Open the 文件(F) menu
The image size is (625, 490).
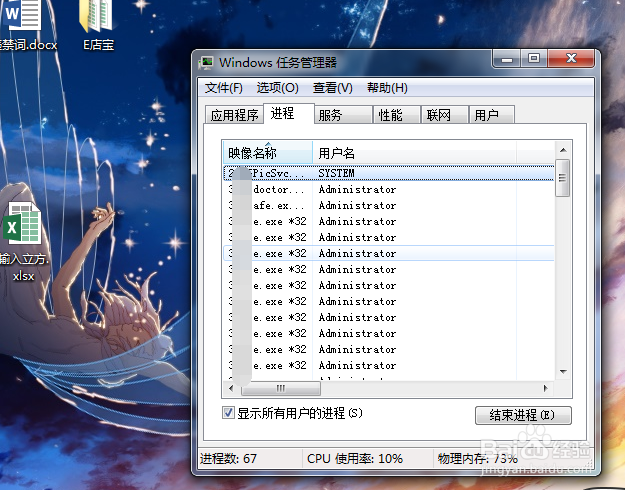pos(224,88)
